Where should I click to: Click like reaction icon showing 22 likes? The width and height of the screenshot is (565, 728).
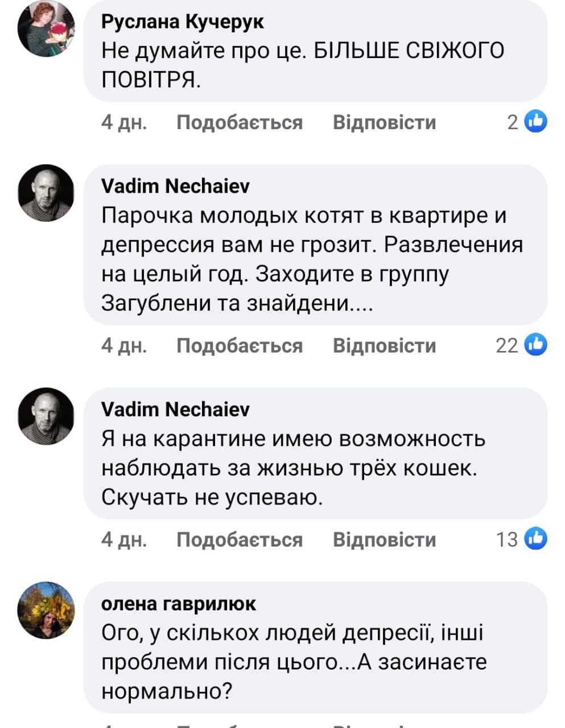[535, 345]
